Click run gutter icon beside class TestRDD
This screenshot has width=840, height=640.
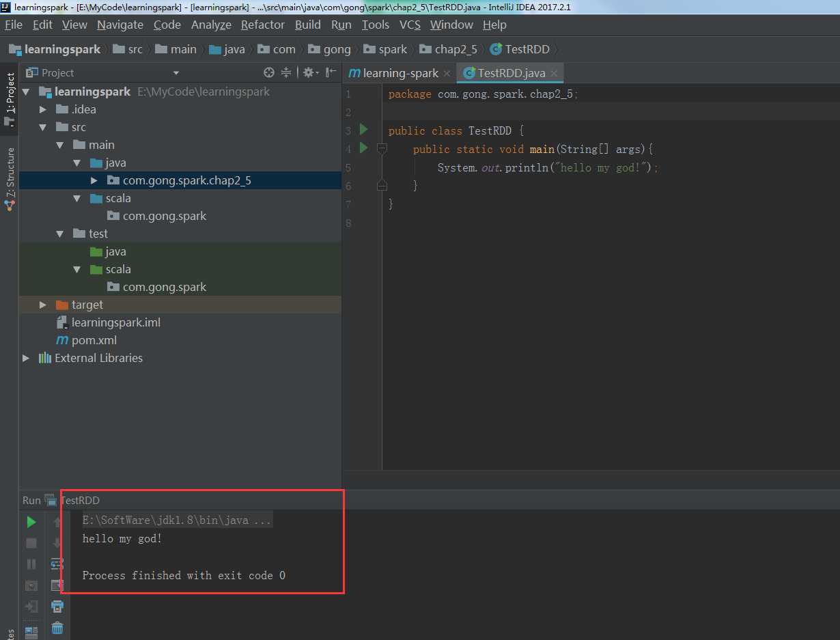363,129
